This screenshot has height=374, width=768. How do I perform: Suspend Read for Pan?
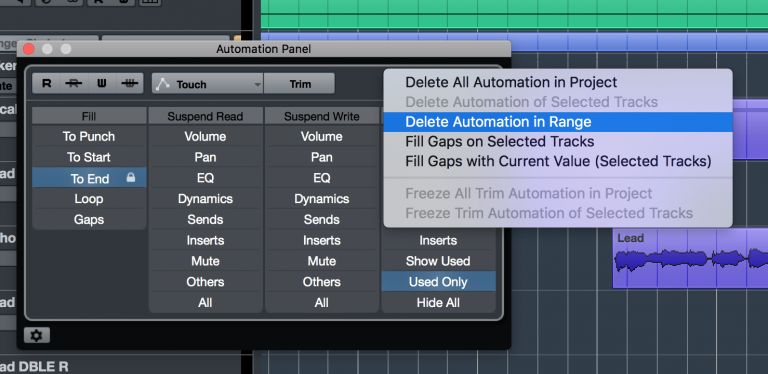click(x=205, y=157)
